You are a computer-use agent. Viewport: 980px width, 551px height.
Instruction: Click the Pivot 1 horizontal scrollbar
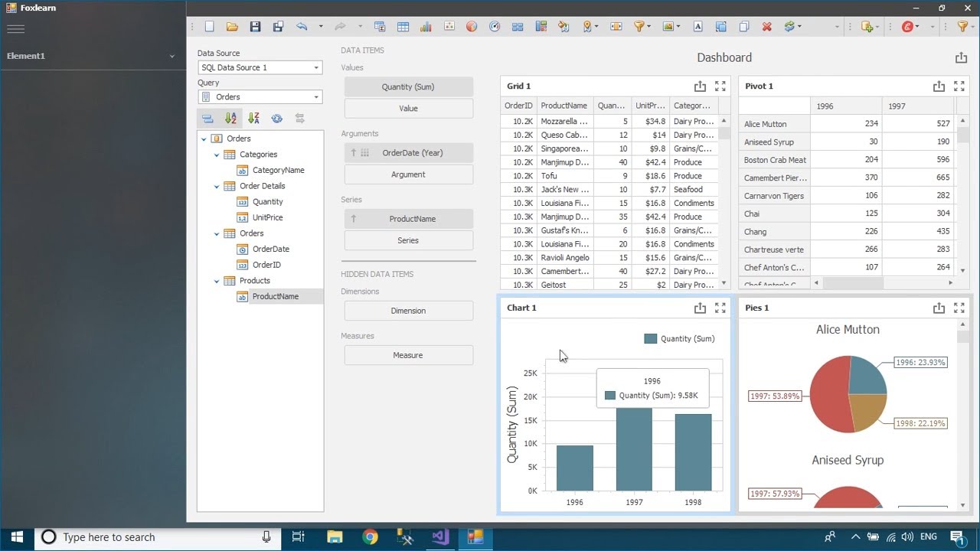click(884, 283)
